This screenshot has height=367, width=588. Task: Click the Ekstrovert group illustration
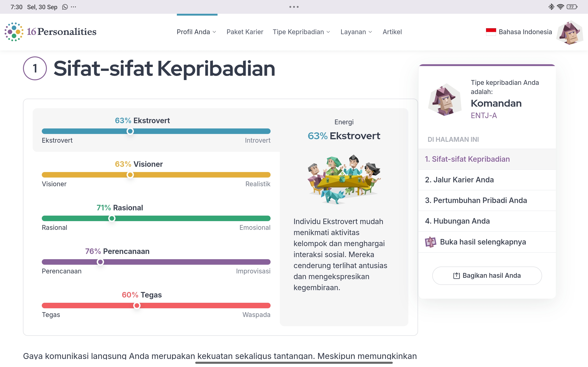tap(344, 179)
